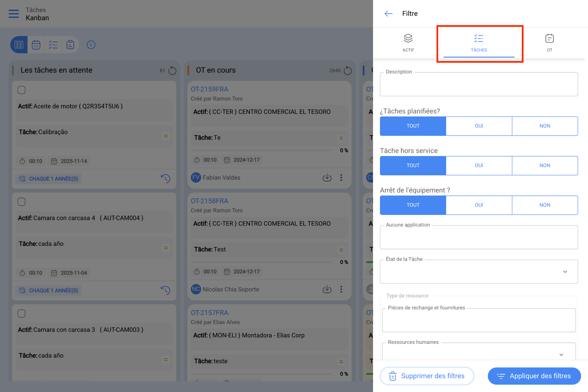The width and height of the screenshot is (588, 392).
Task: Select checkbox on Camara con carcasa 3 card
Action: pyautogui.click(x=22, y=313)
